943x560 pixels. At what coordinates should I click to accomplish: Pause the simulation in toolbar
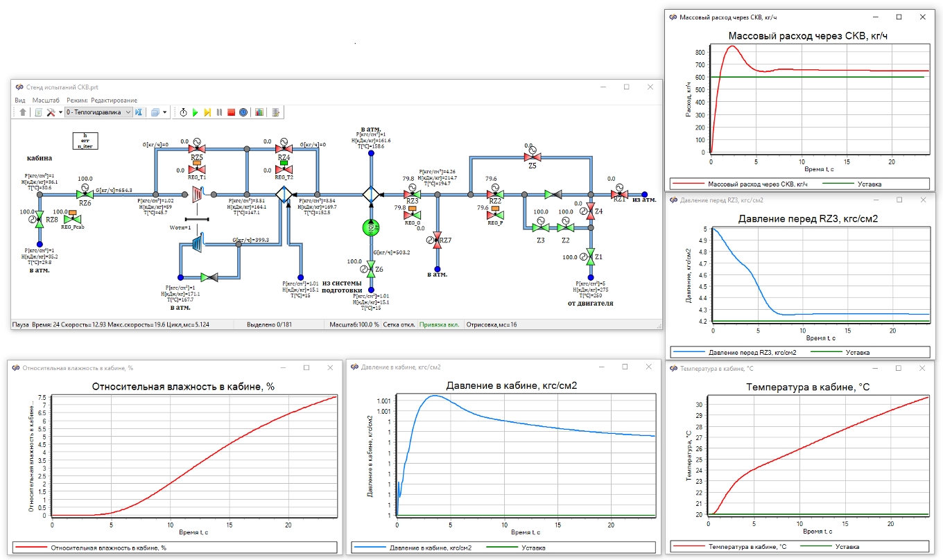point(219,112)
